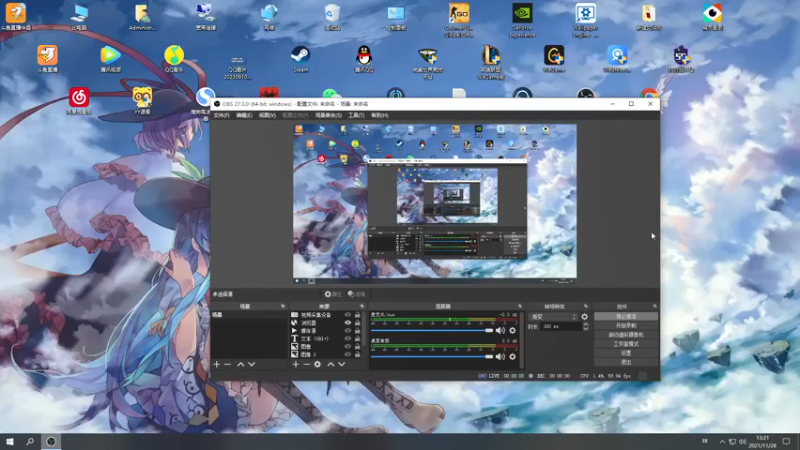Screen dimensions: 800x450
Task: Open source properties gear in sources toolbar
Action: [x=318, y=364]
